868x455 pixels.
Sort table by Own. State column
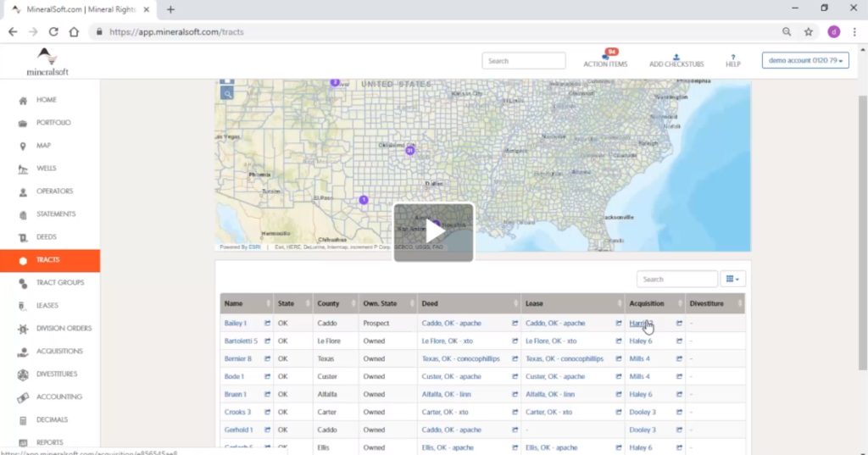(x=387, y=303)
